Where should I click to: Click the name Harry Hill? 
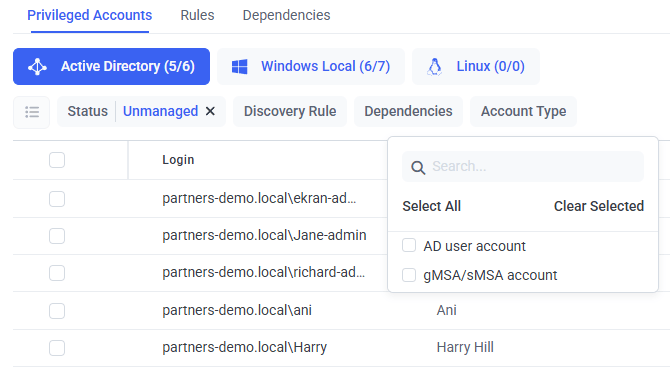pyautogui.click(x=465, y=347)
